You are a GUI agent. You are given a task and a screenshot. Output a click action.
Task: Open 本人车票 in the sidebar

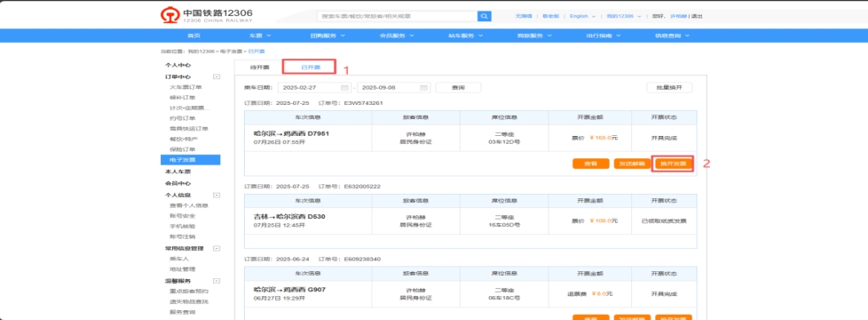pos(178,172)
